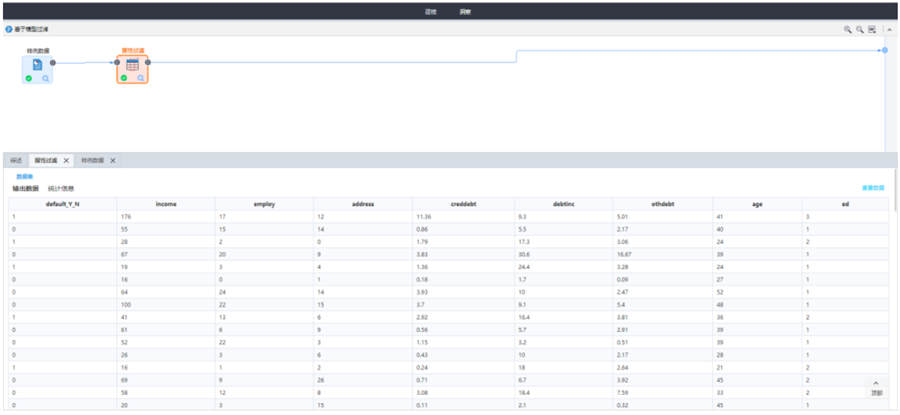Switch to the 综述 tab

(x=16, y=160)
